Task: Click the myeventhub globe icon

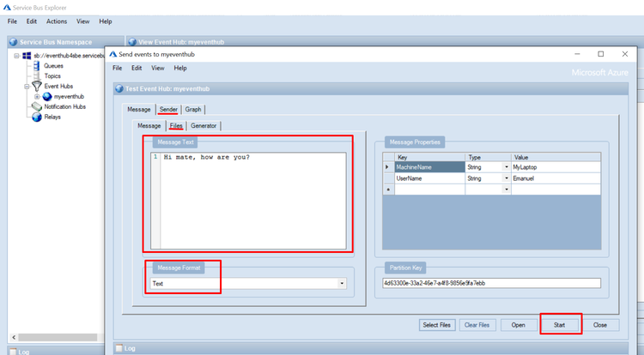Action: pyautogui.click(x=47, y=96)
